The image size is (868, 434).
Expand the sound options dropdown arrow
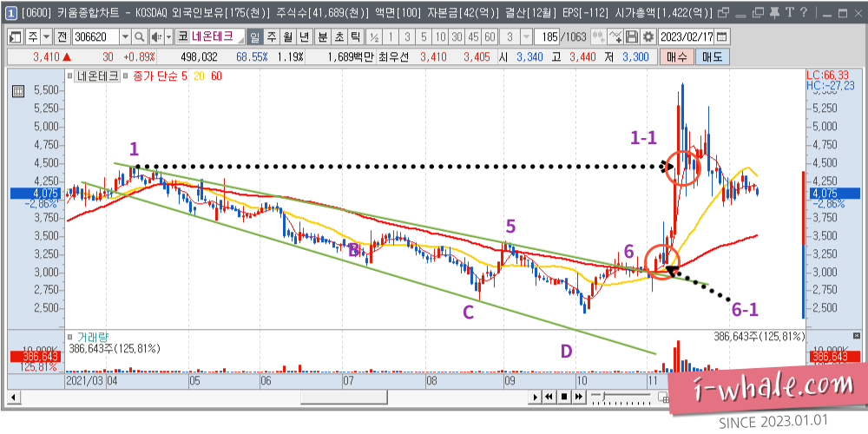click(168, 37)
